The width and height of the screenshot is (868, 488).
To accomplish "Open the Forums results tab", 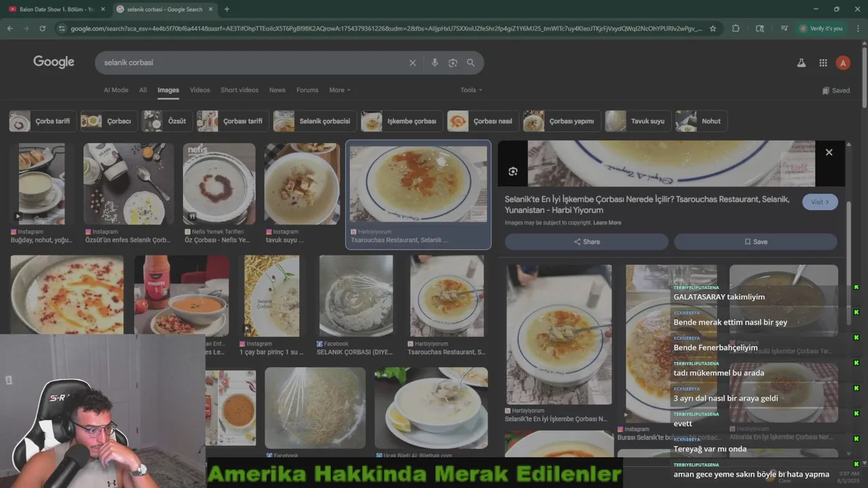I will point(307,90).
